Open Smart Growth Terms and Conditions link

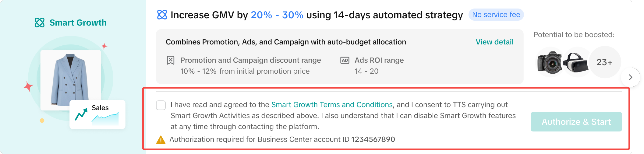tap(332, 105)
